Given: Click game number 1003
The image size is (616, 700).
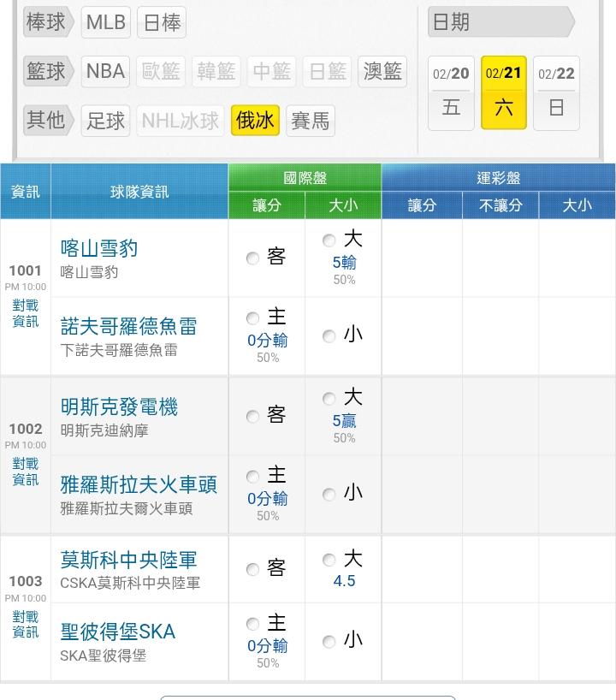Looking at the screenshot, I should 26,581.
